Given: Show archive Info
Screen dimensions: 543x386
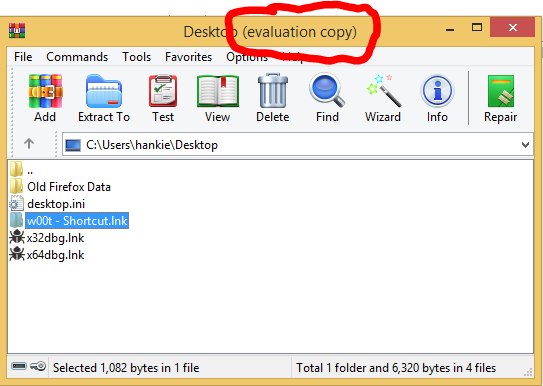Looking at the screenshot, I should point(437,91).
